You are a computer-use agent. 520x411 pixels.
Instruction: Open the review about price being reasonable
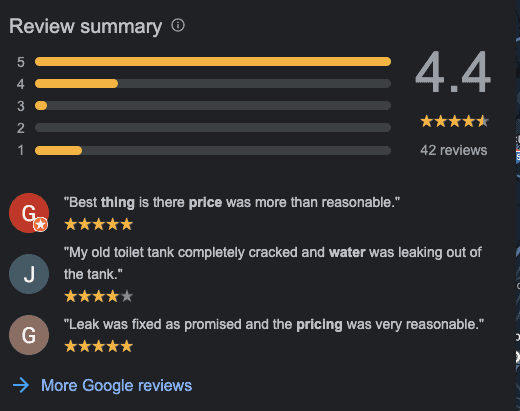(232, 202)
